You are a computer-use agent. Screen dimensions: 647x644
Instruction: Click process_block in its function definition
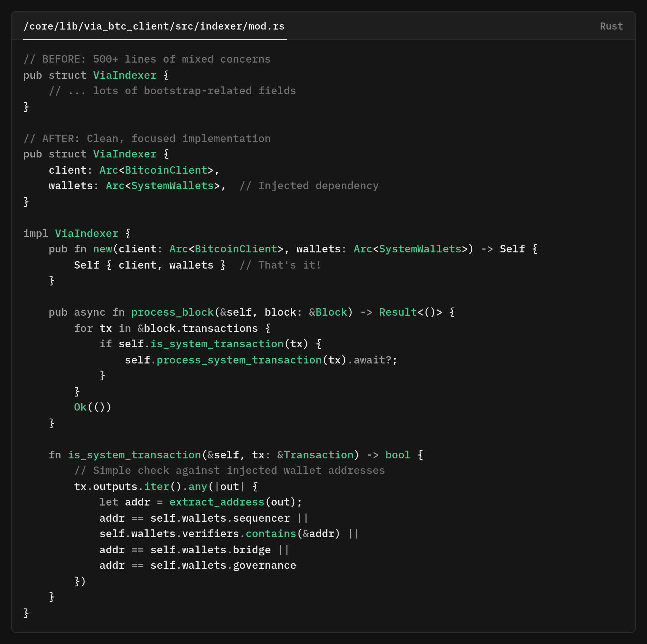(x=172, y=312)
